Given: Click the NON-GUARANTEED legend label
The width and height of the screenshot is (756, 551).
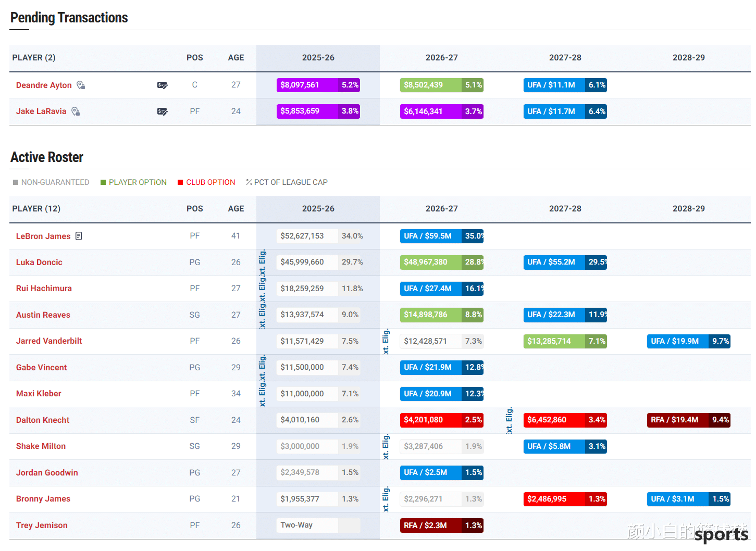Looking at the screenshot, I should tap(55, 182).
